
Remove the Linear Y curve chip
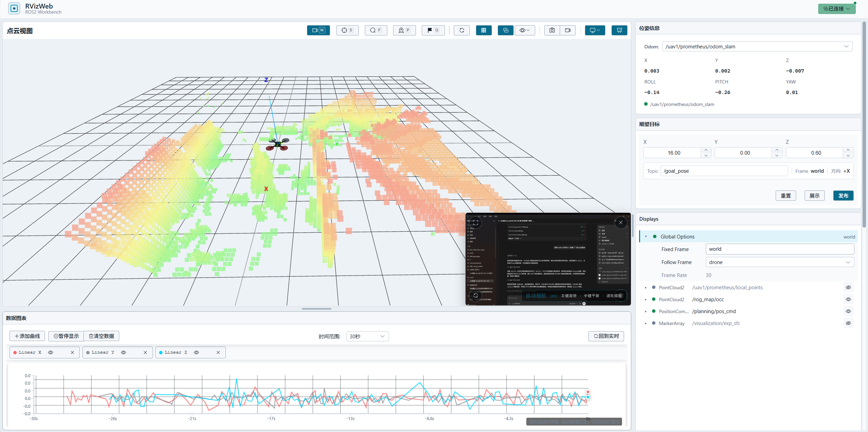point(145,352)
